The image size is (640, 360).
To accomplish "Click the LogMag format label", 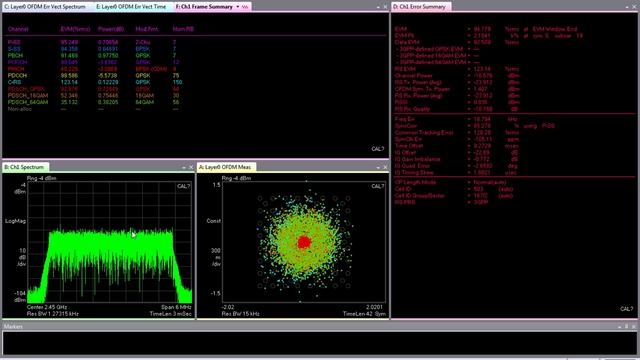I will [16, 221].
